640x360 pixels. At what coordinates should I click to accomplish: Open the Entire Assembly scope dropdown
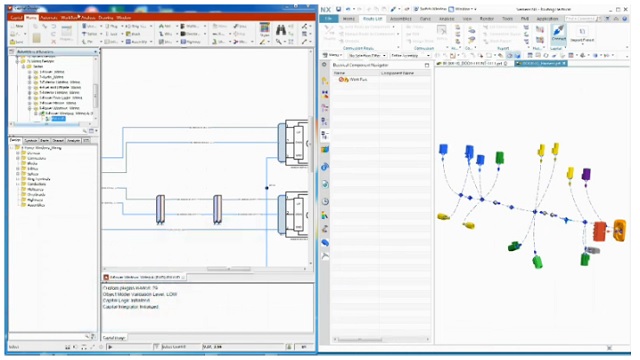(x=410, y=55)
